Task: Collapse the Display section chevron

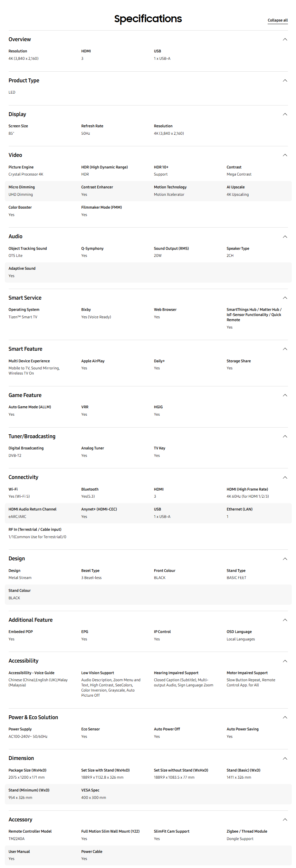Action: [x=285, y=114]
